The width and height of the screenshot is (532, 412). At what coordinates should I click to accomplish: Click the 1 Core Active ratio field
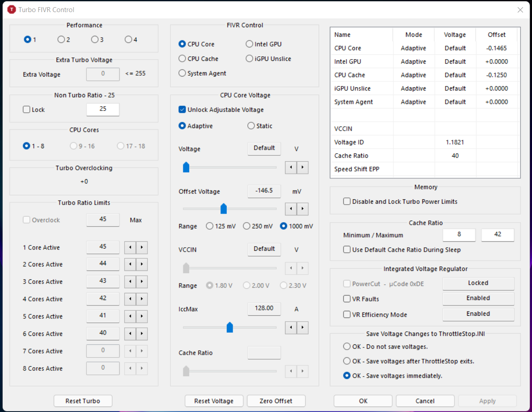point(103,247)
